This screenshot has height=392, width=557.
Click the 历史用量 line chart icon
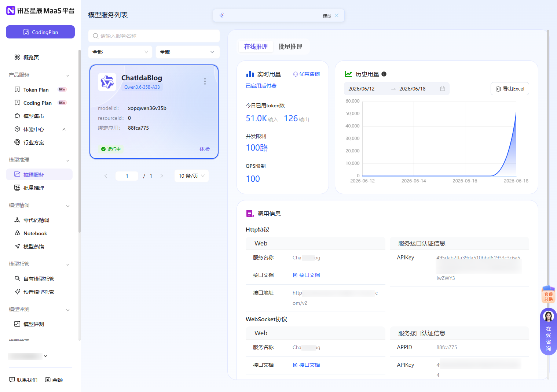(348, 74)
